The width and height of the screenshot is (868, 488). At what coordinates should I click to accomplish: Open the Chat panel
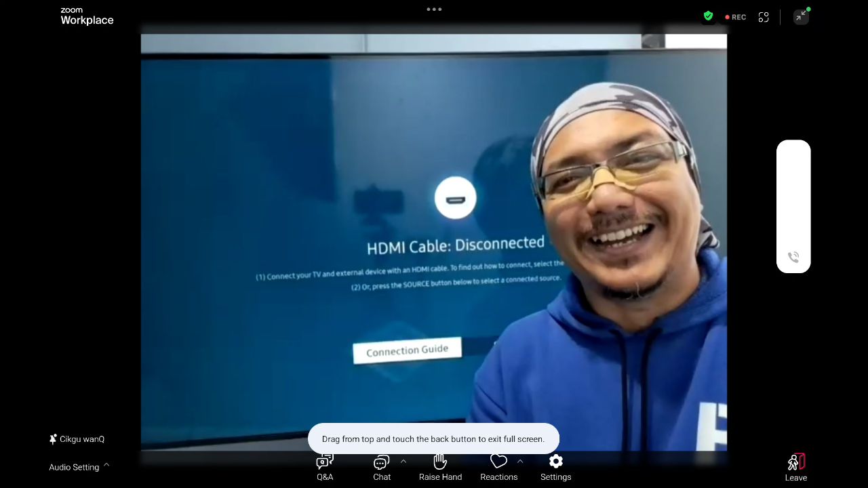tap(381, 466)
